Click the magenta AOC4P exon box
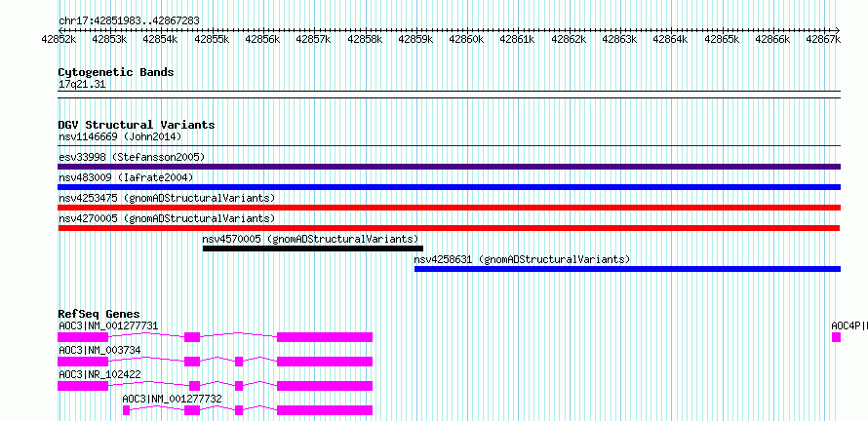 click(x=836, y=337)
